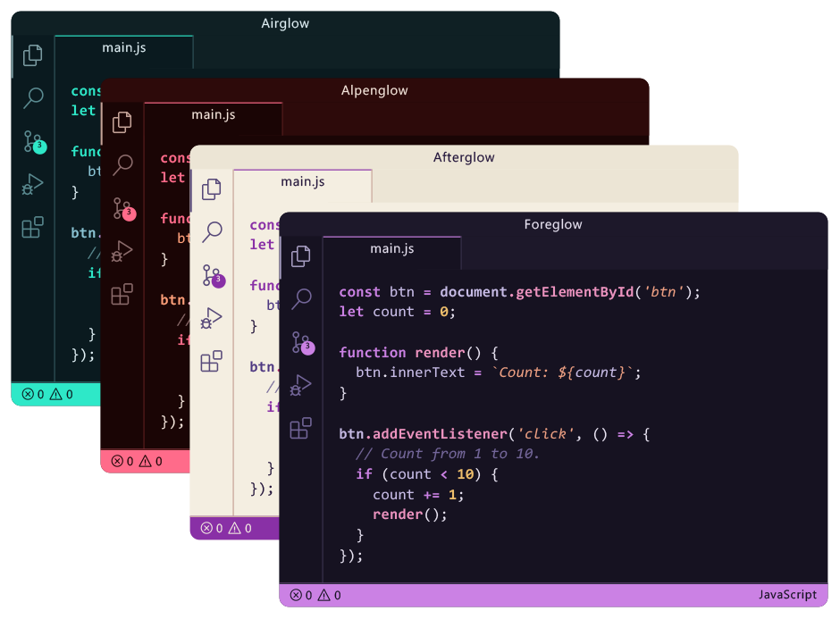The height and width of the screenshot is (619, 840).
Task: Click Foreglow window title
Action: (553, 224)
